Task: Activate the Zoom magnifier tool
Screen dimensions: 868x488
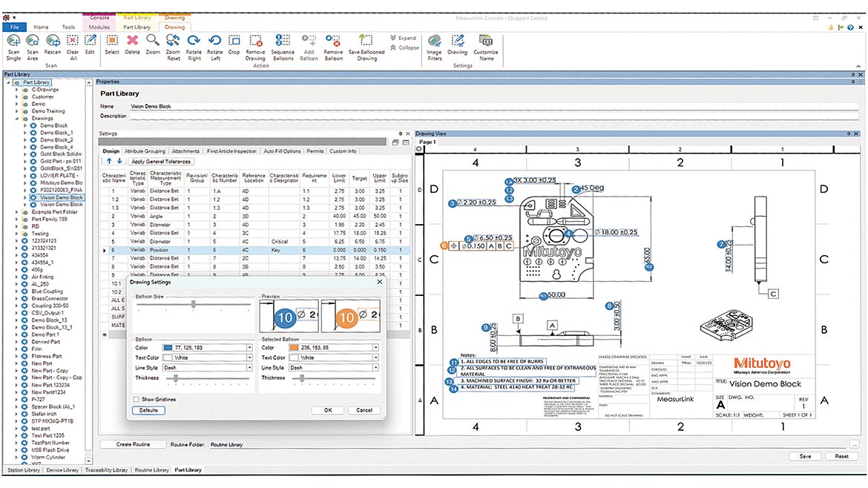Action: 153,40
